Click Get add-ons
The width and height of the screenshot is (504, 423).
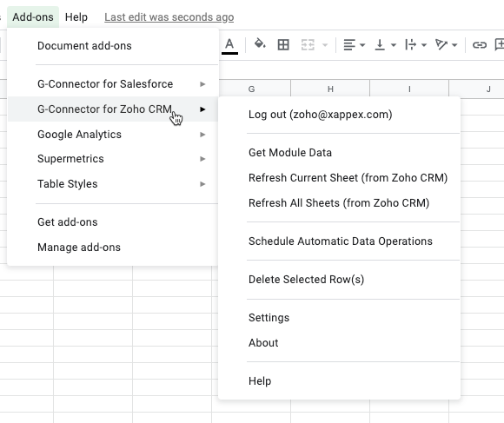112,222
